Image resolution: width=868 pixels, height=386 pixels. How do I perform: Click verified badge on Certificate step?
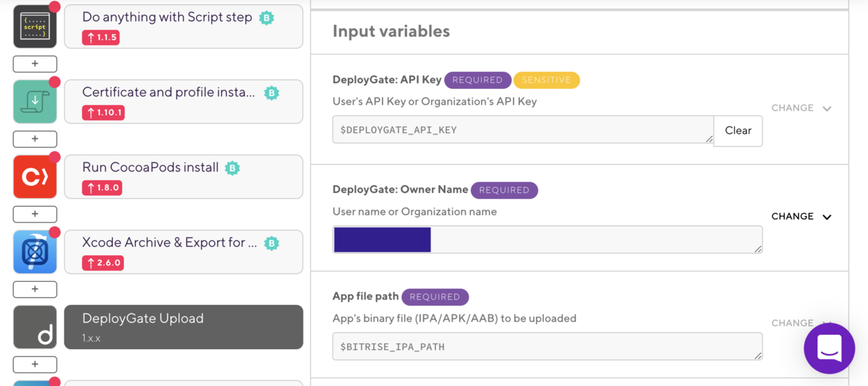point(271,93)
